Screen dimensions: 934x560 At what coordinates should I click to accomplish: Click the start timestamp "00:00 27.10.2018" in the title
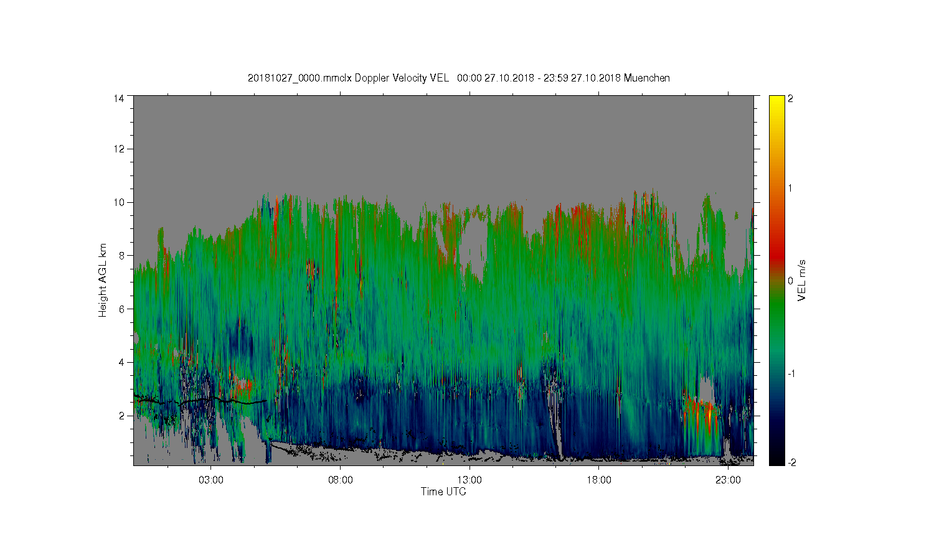[496, 78]
